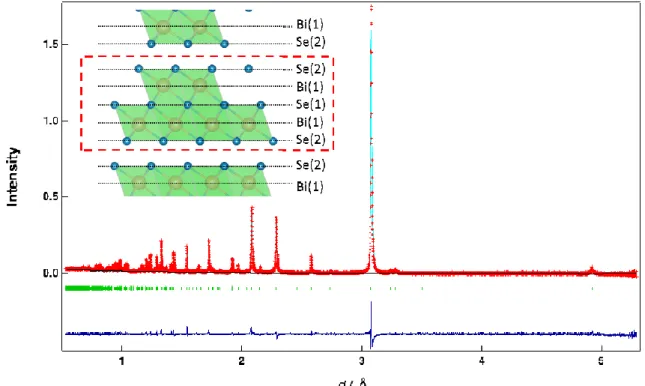
Task: Click the bottommost Bi(1) label in the inset
Action: pyautogui.click(x=310, y=186)
